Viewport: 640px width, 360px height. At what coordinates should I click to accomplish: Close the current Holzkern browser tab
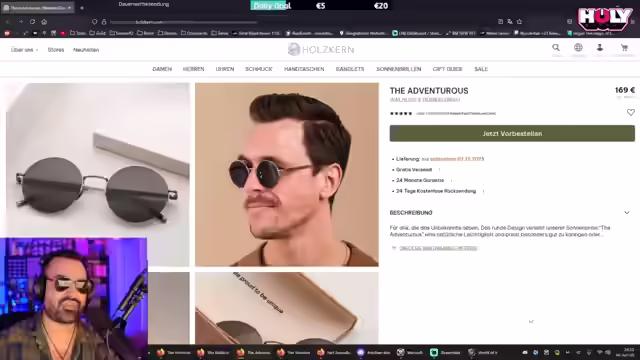click(69, 8)
